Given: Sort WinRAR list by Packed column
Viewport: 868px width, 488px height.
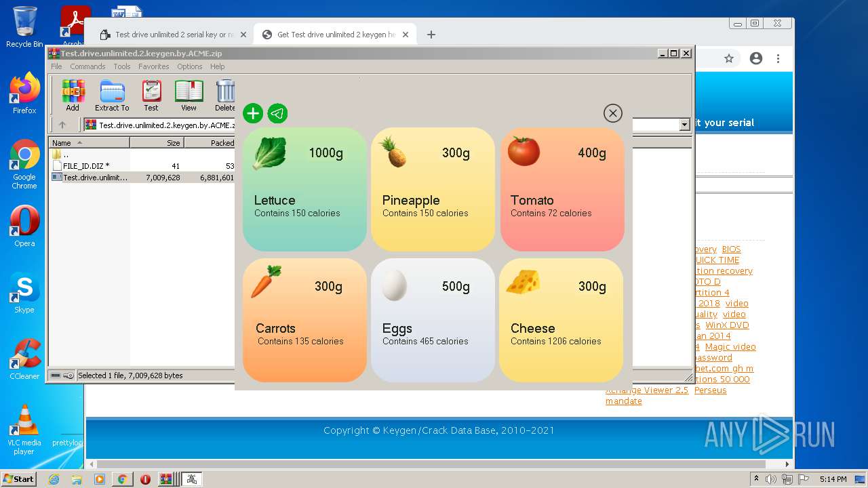Looking at the screenshot, I should click(x=210, y=143).
